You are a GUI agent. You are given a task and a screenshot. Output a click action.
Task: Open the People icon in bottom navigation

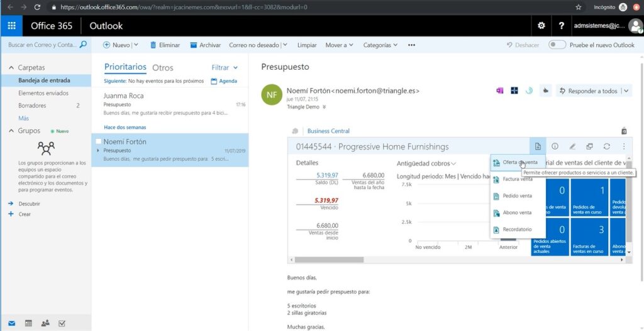(x=45, y=323)
